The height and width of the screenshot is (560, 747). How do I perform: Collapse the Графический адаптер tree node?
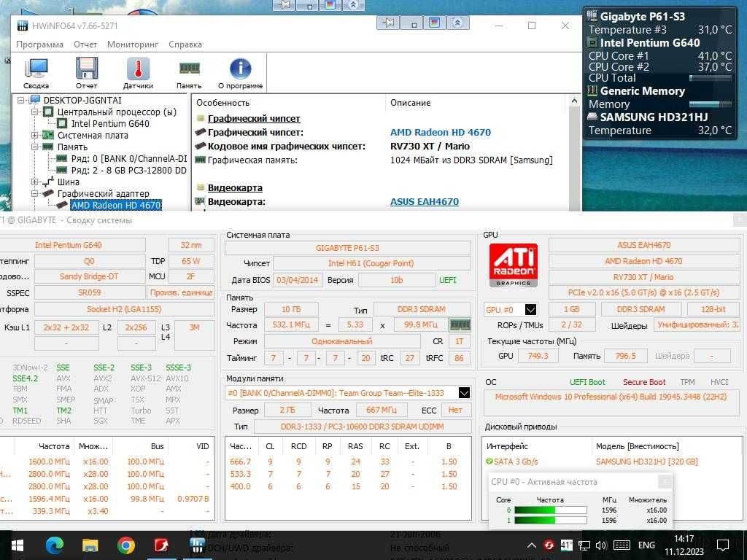[35, 193]
